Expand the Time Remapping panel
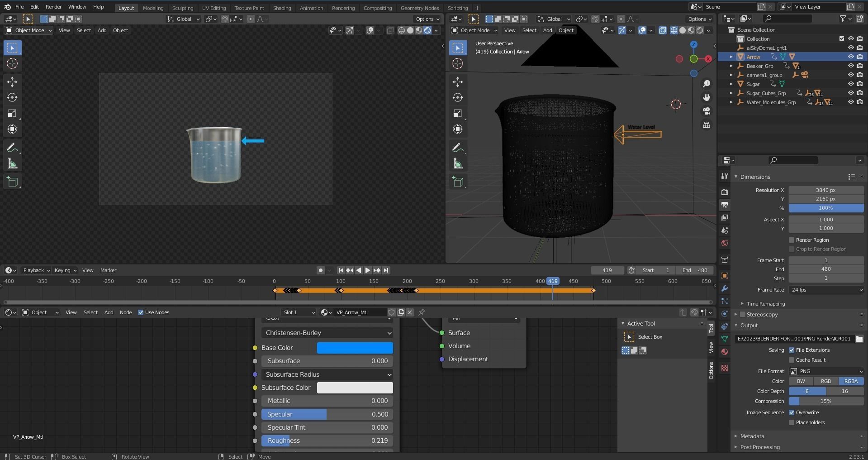The image size is (868, 460). point(765,304)
